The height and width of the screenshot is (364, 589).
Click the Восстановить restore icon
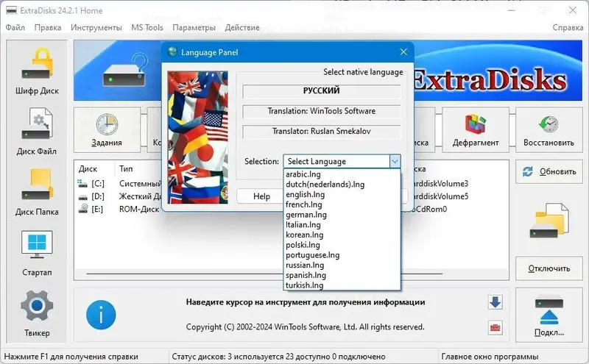click(549, 124)
